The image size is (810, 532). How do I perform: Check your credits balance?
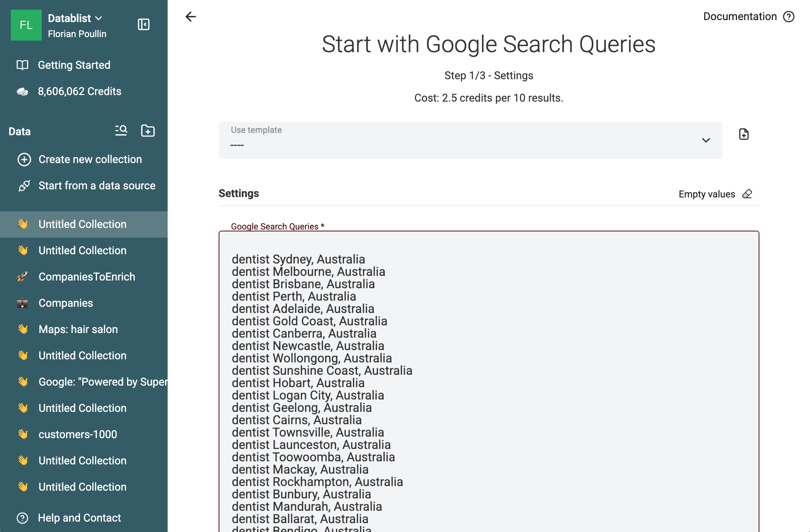[80, 91]
